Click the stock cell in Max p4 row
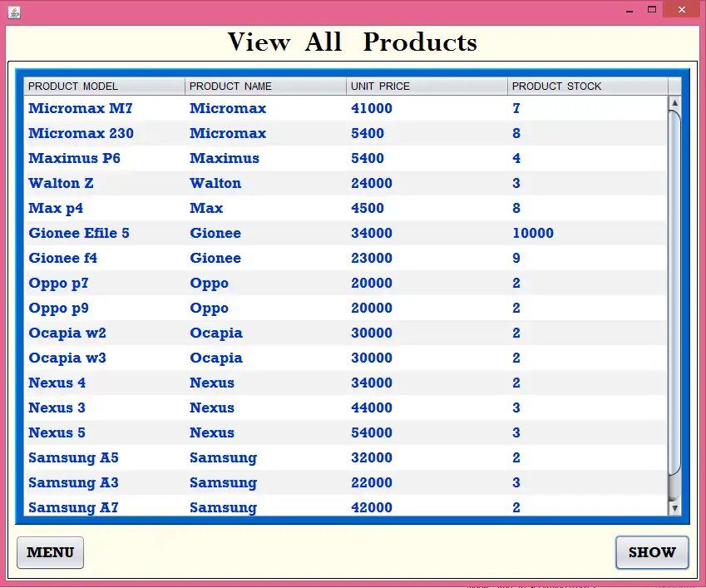 [588, 208]
